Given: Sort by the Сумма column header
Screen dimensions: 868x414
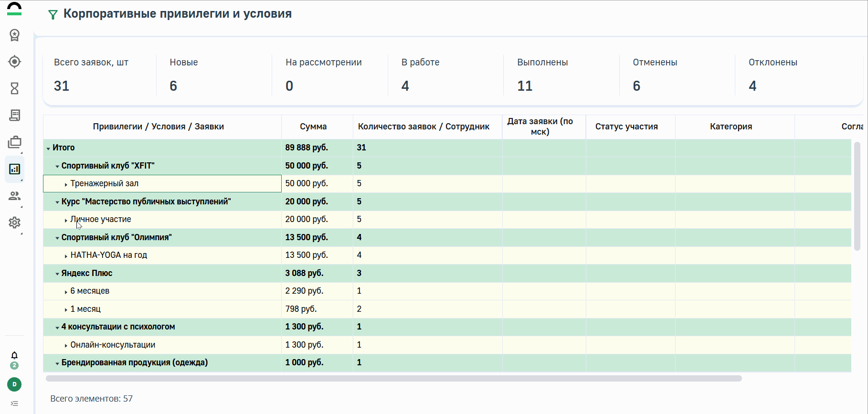Looking at the screenshot, I should (x=313, y=127).
